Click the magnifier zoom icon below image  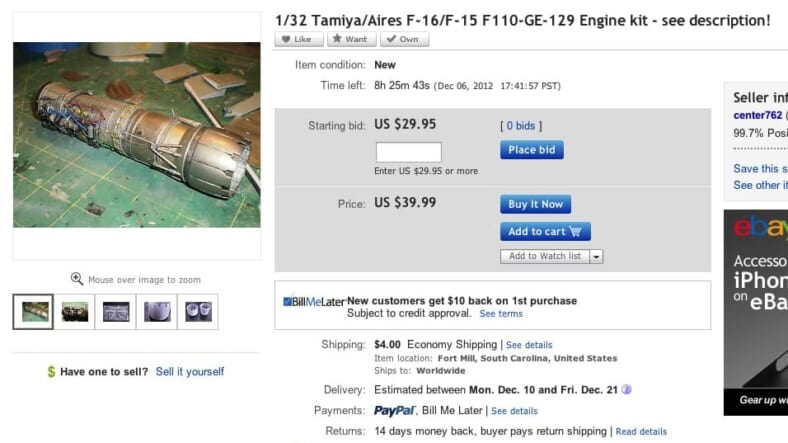77,280
